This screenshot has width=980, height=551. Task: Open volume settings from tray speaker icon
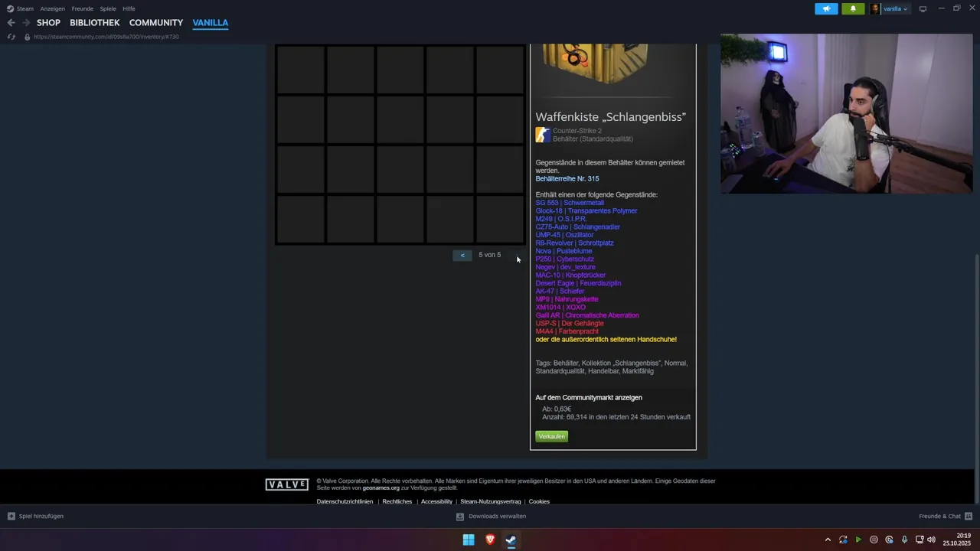(x=932, y=540)
